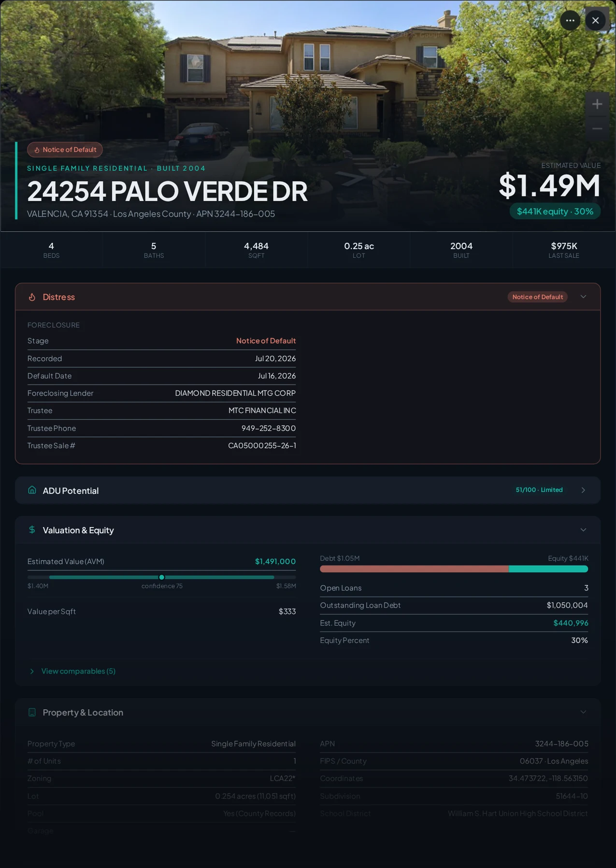Click the Distress section title
Image resolution: width=616 pixels, height=868 pixels.
tap(59, 297)
